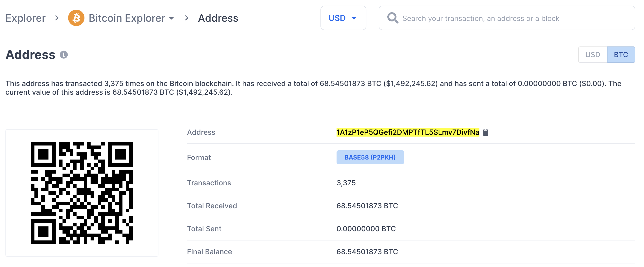Click the search magnifier icon

pos(392,18)
